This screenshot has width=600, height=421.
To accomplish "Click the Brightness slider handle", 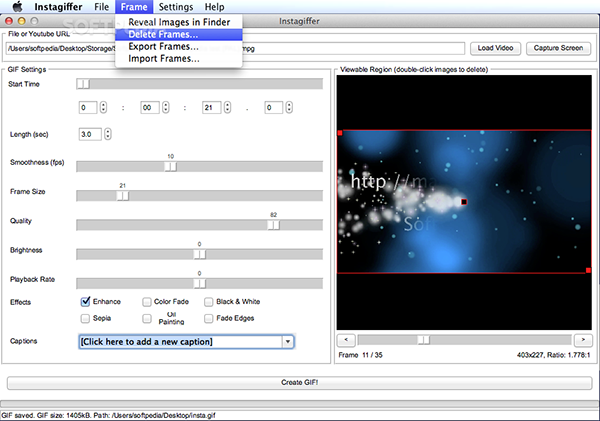I will pos(199,254).
